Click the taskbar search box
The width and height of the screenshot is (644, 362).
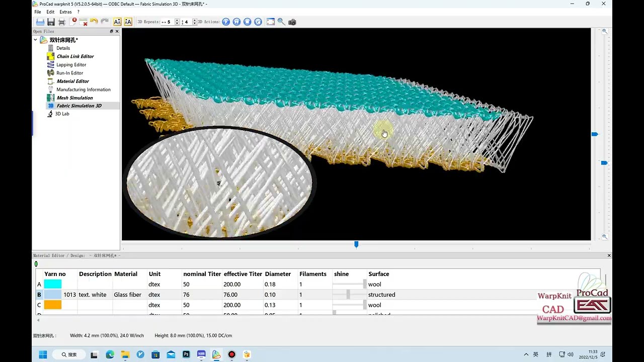coord(69,354)
